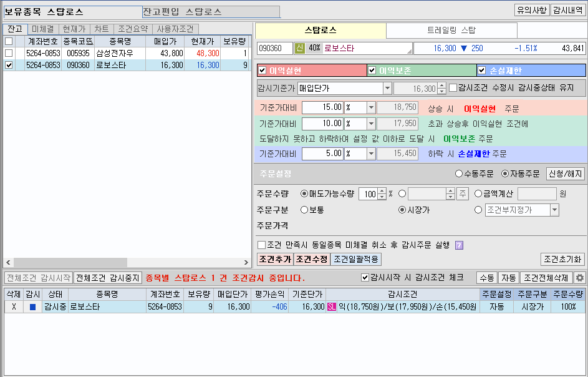The image size is (588, 377).
Task: Switch to the 잔고 tab
Action: pyautogui.click(x=15, y=29)
